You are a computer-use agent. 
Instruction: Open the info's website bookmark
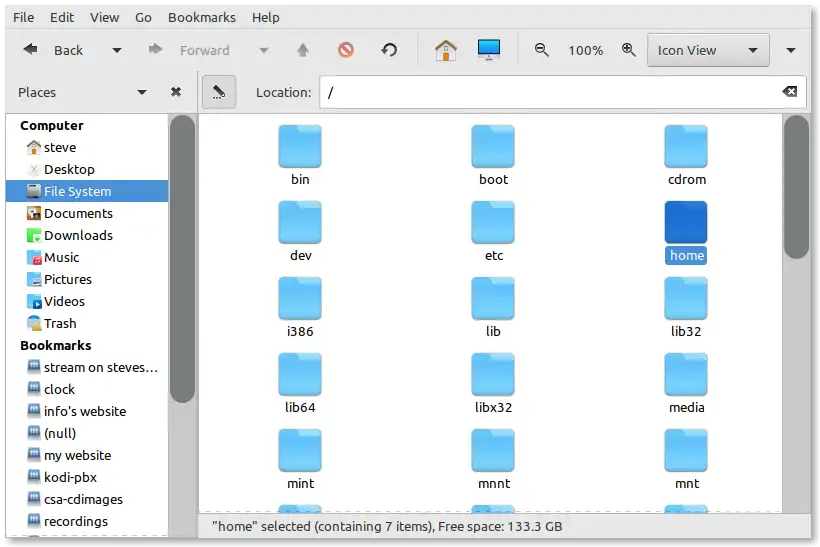tap(87, 411)
